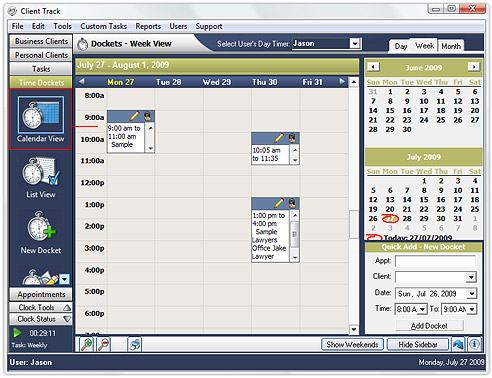Switch to the Month tab
This screenshot has height=378, width=492.
click(x=451, y=46)
